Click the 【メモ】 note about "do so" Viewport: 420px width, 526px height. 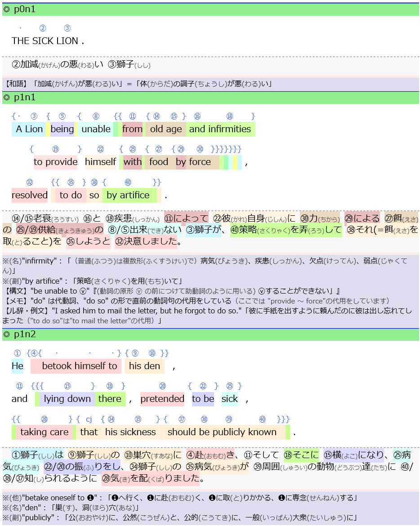(196, 301)
